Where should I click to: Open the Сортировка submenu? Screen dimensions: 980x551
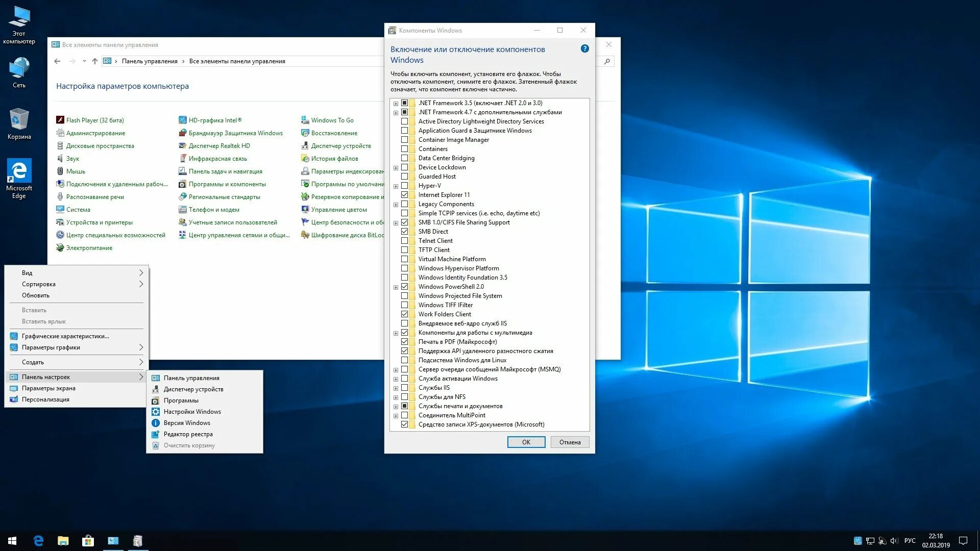coord(77,284)
